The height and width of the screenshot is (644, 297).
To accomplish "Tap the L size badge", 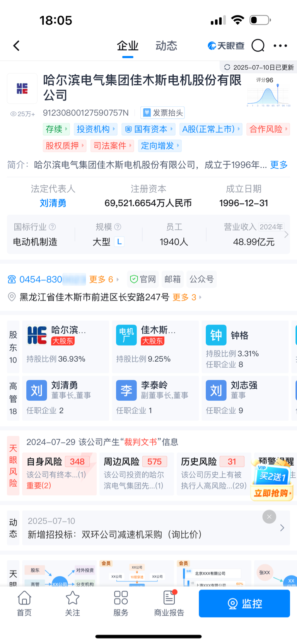I will [x=119, y=242].
